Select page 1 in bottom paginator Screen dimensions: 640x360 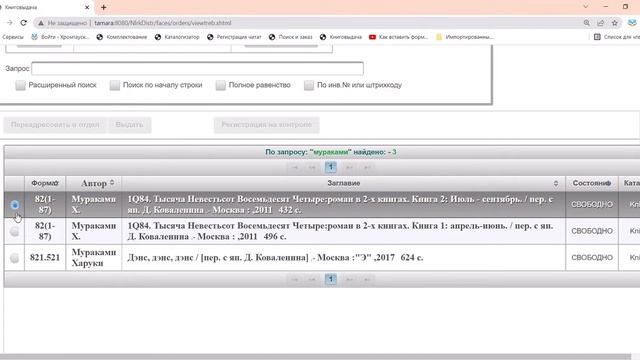pos(331,279)
